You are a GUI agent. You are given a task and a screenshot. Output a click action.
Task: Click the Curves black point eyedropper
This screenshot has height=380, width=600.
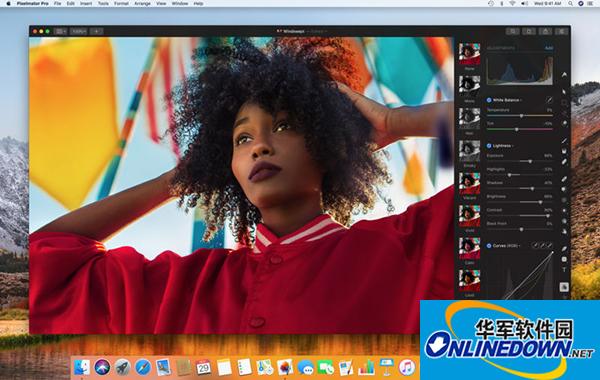(x=535, y=245)
